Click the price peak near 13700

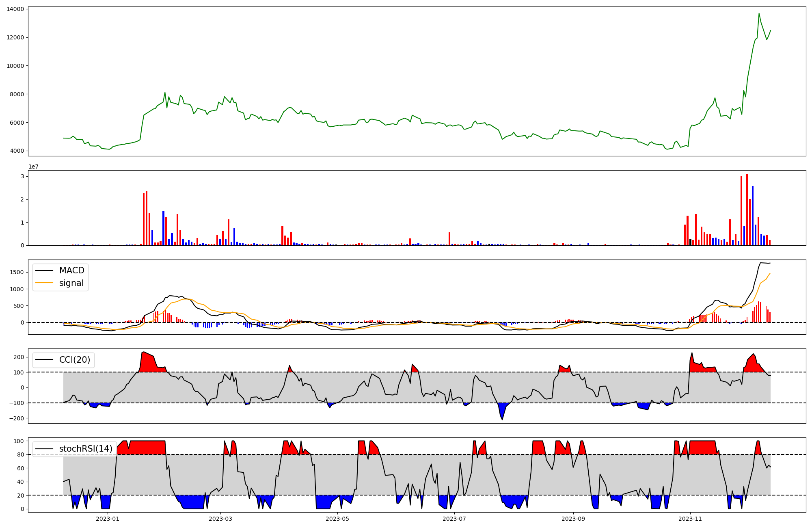(759, 13)
